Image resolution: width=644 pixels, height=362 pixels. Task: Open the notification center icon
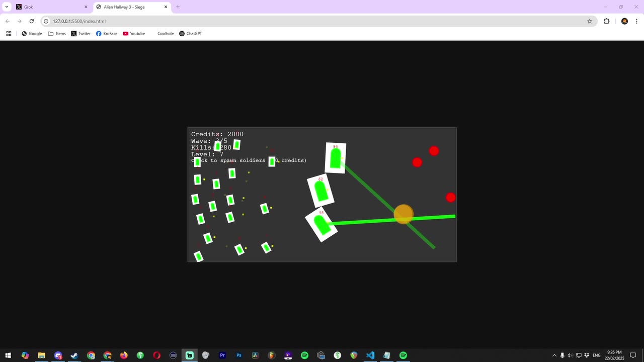[x=633, y=355]
